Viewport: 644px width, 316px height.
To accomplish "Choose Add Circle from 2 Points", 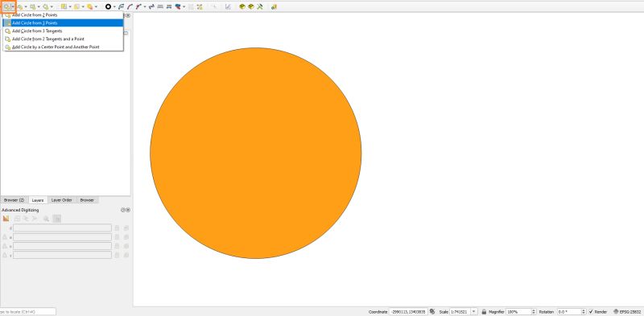I will click(x=64, y=14).
